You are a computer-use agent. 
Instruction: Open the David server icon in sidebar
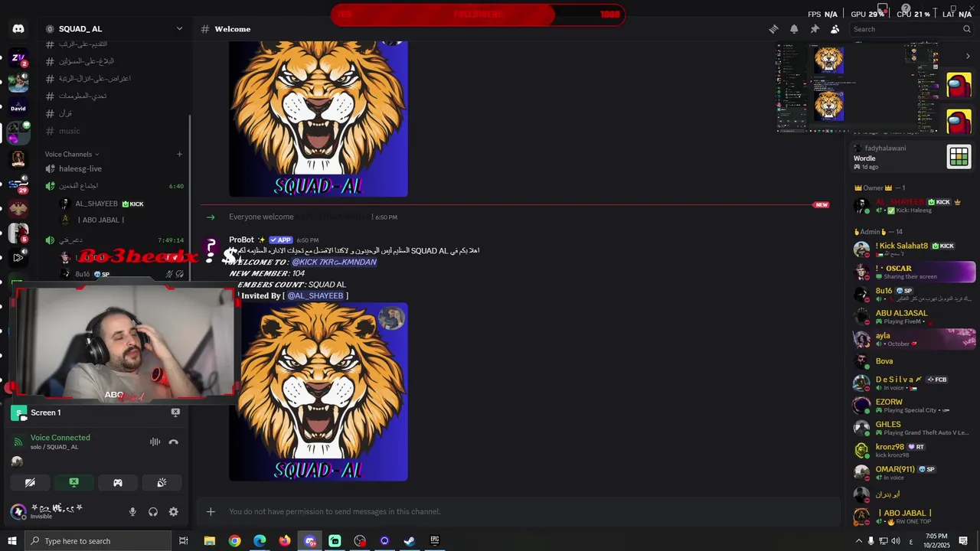click(18, 107)
